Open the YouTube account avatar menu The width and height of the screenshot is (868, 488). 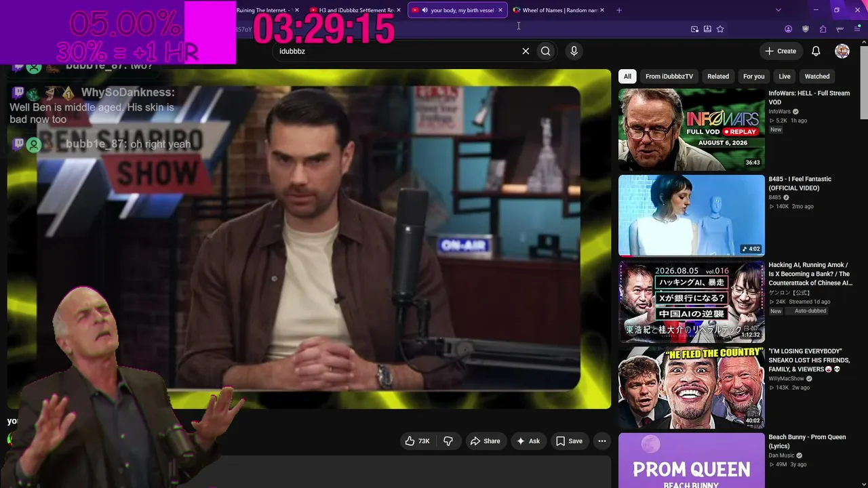coord(842,51)
